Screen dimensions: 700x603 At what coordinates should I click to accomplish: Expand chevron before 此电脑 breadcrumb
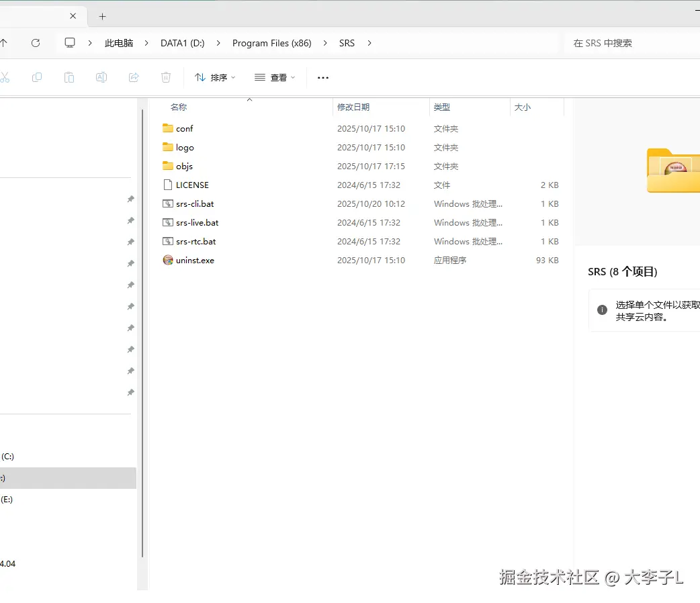90,43
